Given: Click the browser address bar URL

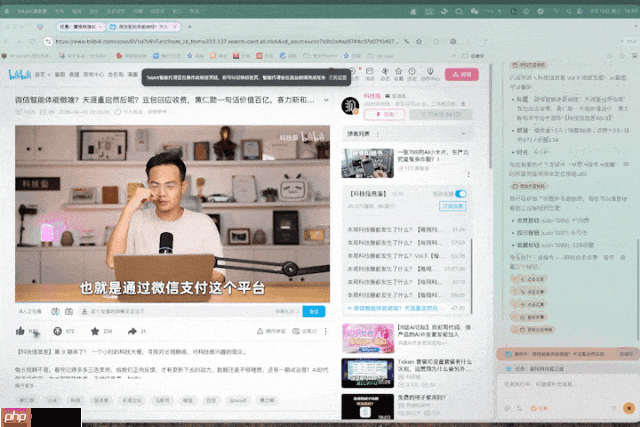Looking at the screenshot, I should point(227,41).
